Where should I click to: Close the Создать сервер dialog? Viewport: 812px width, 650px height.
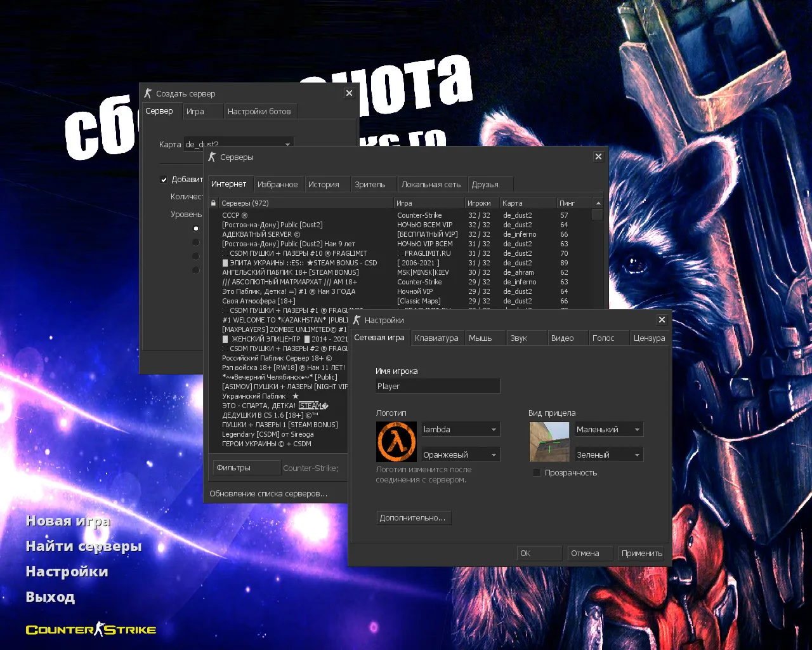(349, 93)
